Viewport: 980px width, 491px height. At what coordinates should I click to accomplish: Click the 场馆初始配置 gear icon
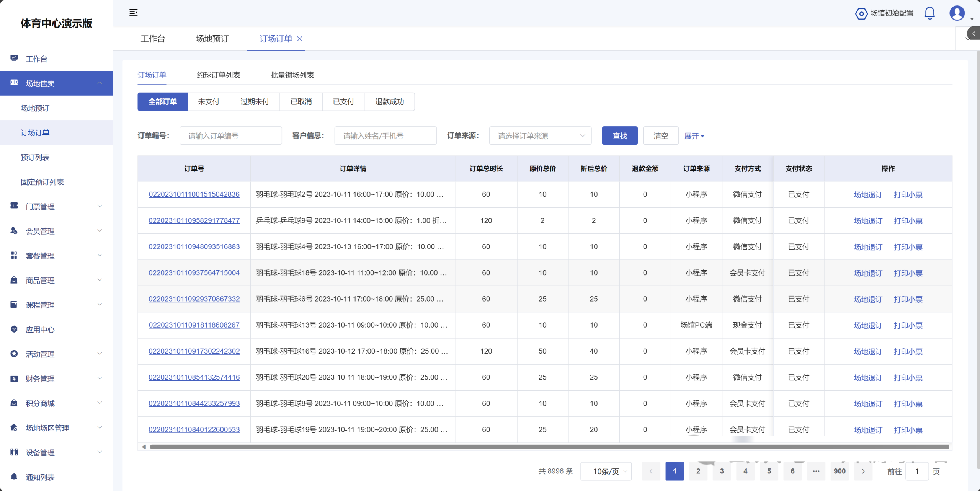[861, 14]
